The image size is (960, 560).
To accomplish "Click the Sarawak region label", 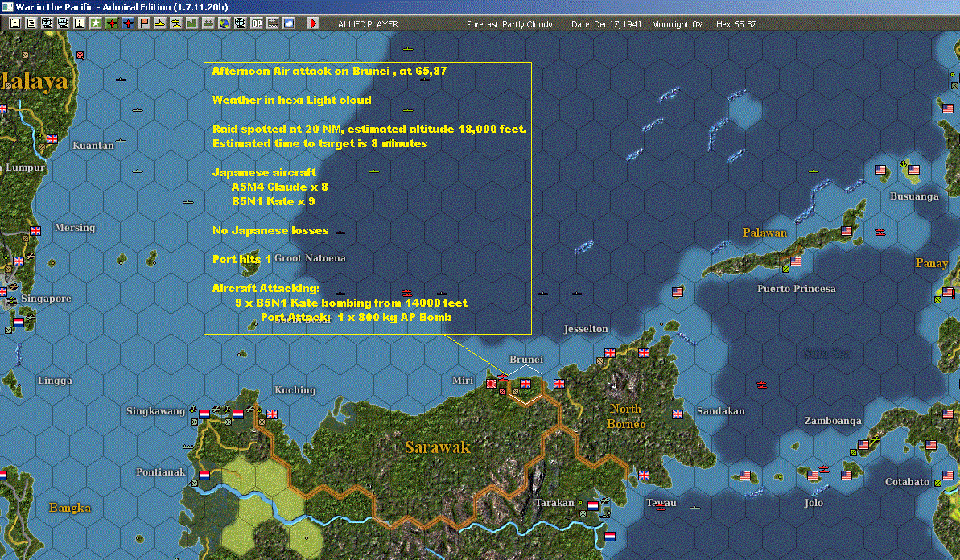I will (438, 447).
